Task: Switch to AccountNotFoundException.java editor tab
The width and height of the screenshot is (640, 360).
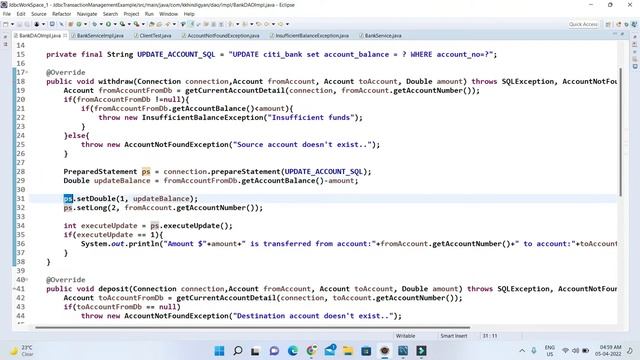Action: (x=223, y=36)
